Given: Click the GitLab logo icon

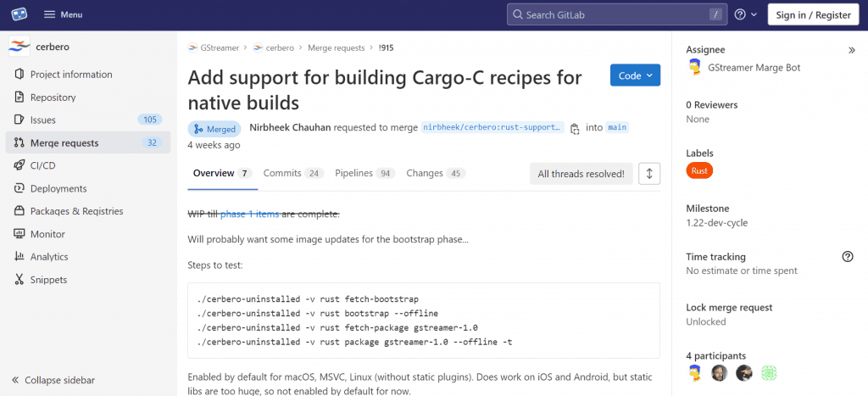Looking at the screenshot, I should point(19,14).
